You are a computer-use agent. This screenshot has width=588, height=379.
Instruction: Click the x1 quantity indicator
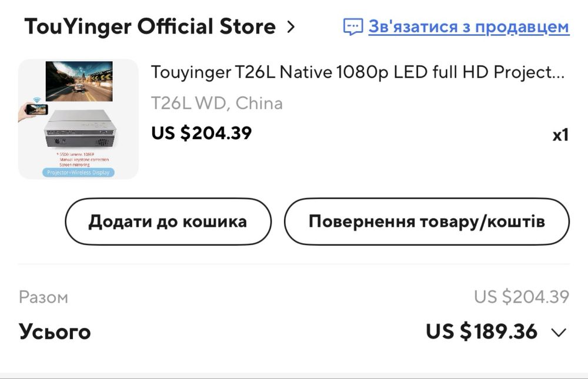point(560,135)
